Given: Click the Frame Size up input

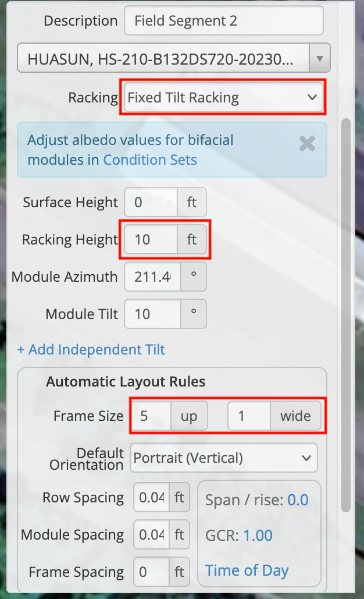Looking at the screenshot, I should coord(152,416).
